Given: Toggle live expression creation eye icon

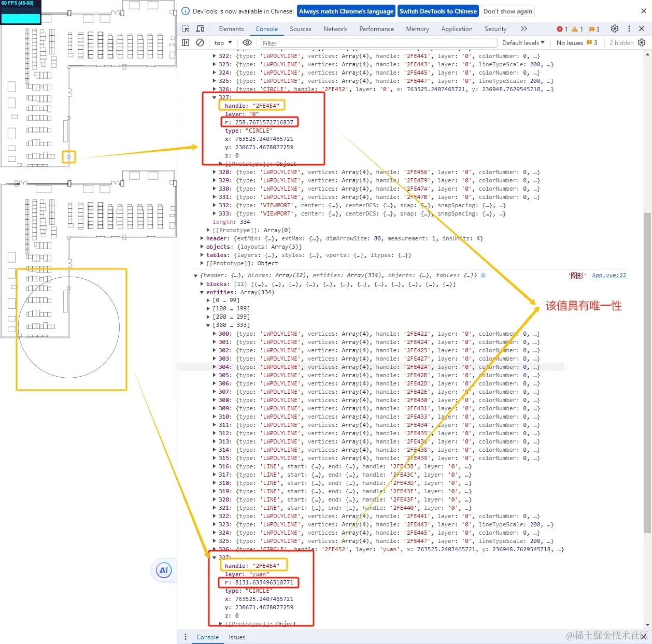Looking at the screenshot, I should (247, 42).
